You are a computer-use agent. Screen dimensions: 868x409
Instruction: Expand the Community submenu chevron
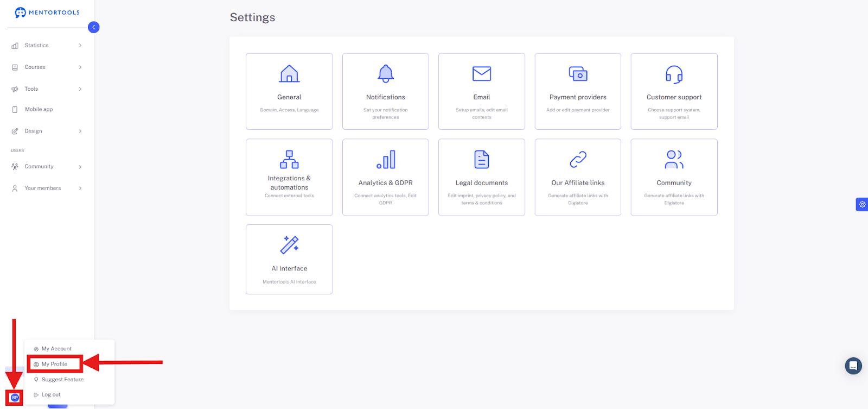(80, 167)
